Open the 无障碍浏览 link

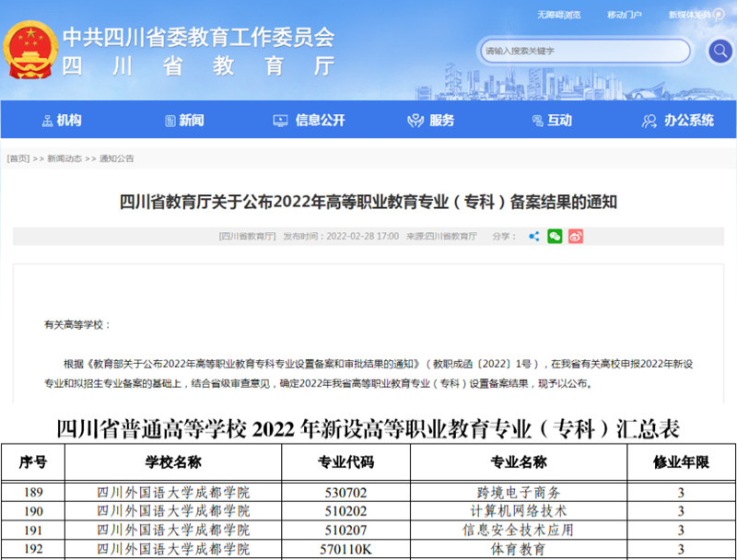click(558, 15)
